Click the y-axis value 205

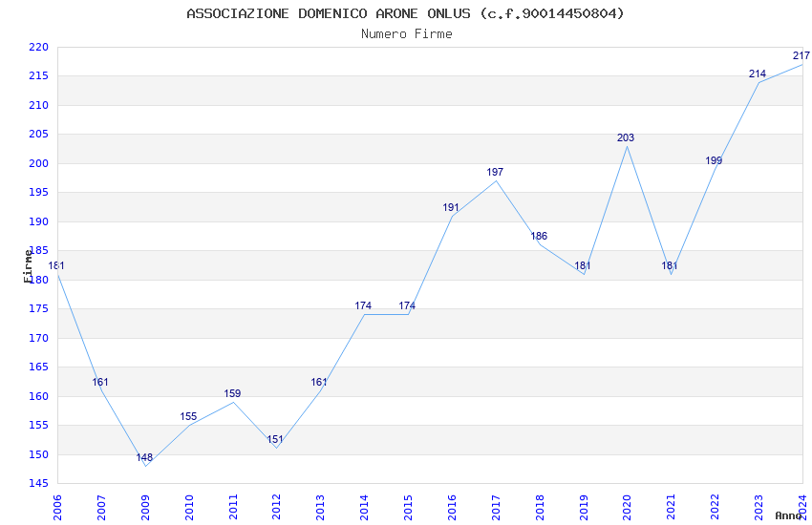point(38,135)
